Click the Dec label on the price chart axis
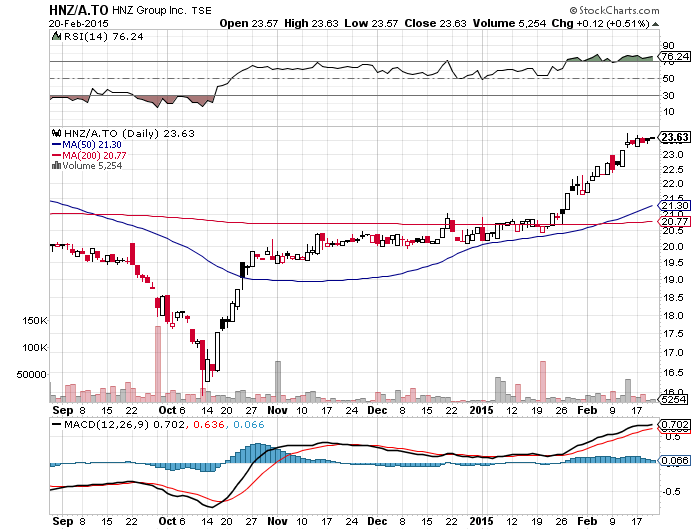Screen dimensions: 700x530 point(377,410)
